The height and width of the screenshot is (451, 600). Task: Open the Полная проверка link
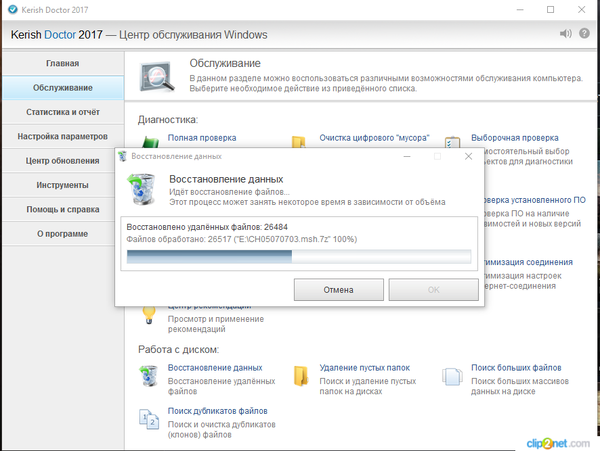(202, 138)
